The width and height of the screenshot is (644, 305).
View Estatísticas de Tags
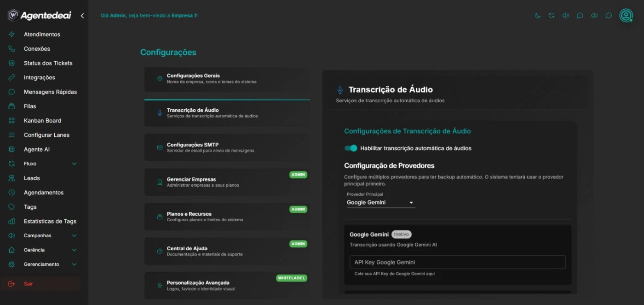click(x=50, y=221)
